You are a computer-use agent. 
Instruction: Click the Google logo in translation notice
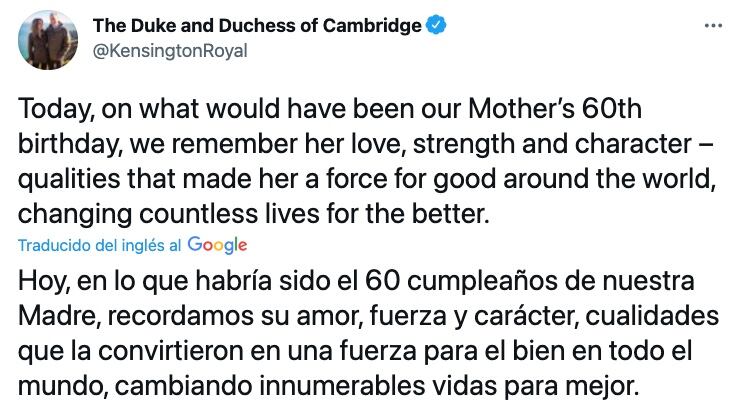(216, 245)
